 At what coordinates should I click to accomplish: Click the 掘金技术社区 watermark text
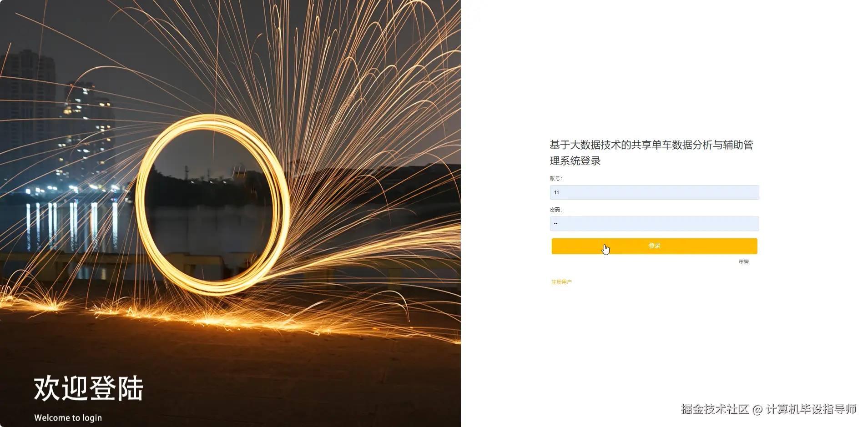[x=715, y=409]
